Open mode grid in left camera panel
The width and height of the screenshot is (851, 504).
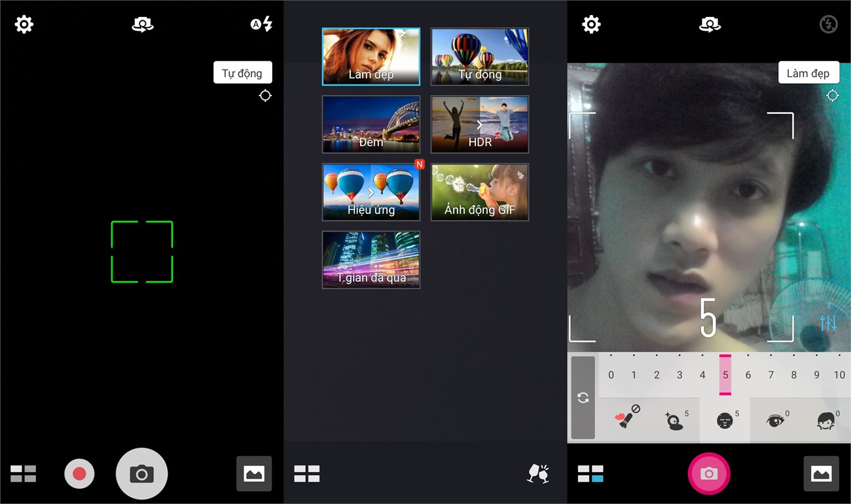coord(24,473)
